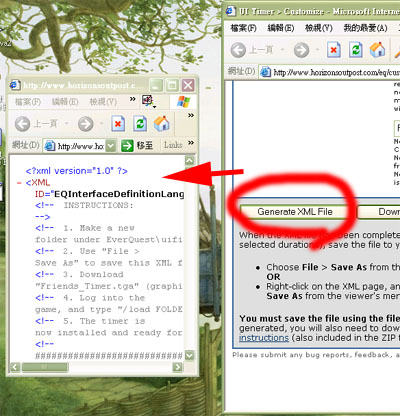Expand the Links toolbar overflow chevron
The image size is (400, 416).
(191, 143)
